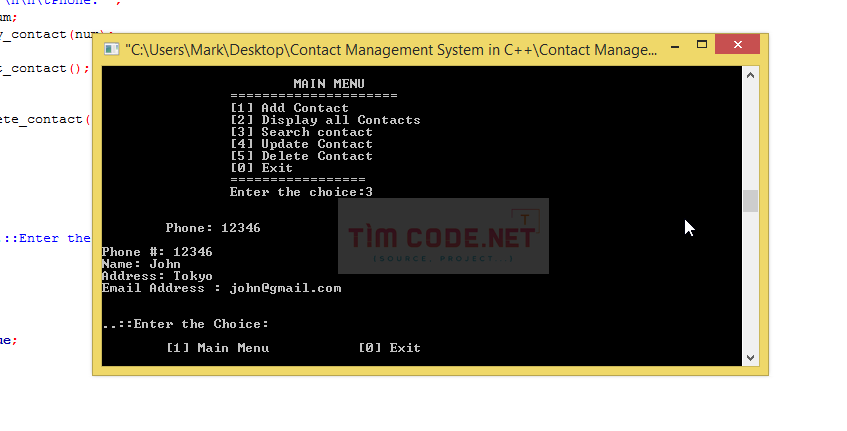Click the '[1] Add Contact' menu line
This screenshot has width=847, height=431.
pos(290,108)
